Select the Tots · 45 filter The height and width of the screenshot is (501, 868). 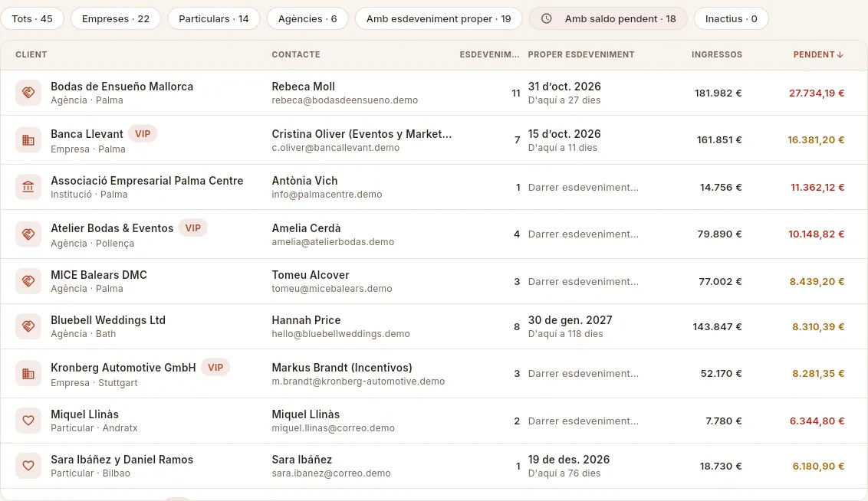(x=32, y=19)
